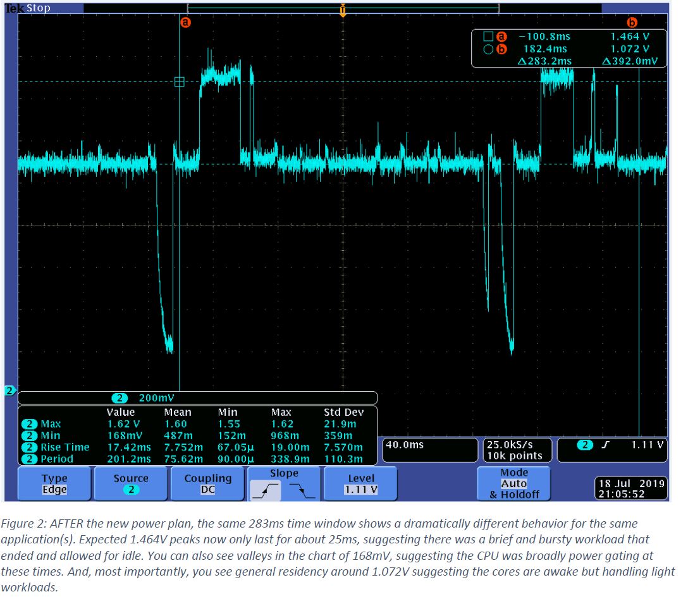Viewport: 700px width, 599px height.
Task: Click the square symbol beside cursor a readout
Action: pyautogui.click(x=488, y=37)
